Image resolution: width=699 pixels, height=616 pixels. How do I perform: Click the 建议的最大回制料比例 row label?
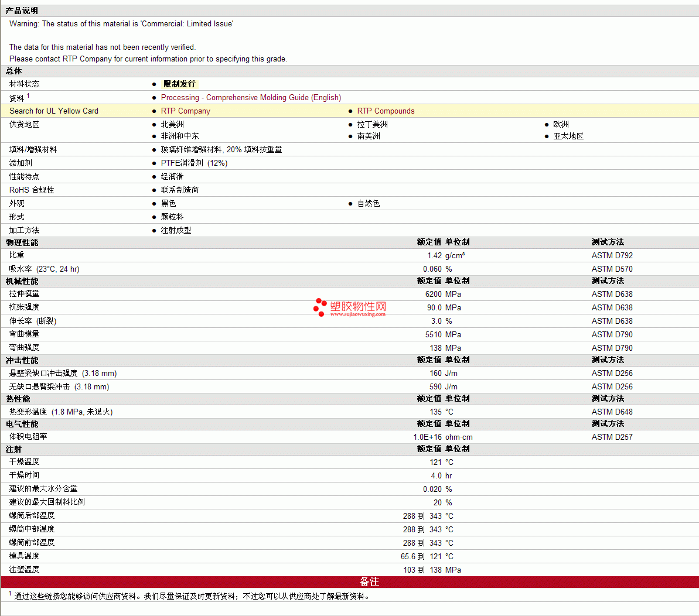(47, 502)
